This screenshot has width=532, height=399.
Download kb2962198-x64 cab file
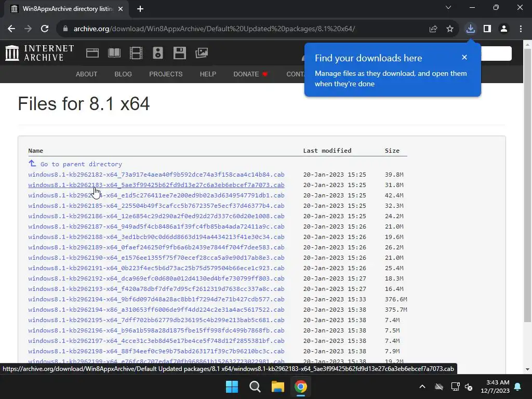pyautogui.click(x=156, y=351)
